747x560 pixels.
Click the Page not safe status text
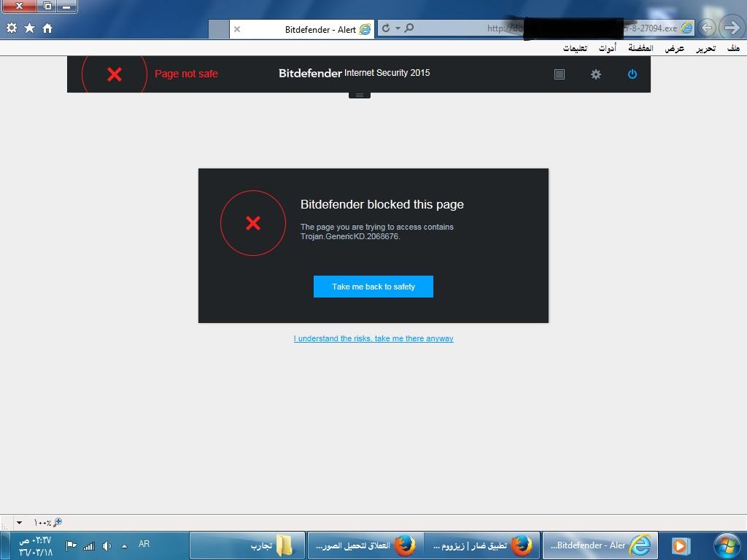tap(186, 74)
